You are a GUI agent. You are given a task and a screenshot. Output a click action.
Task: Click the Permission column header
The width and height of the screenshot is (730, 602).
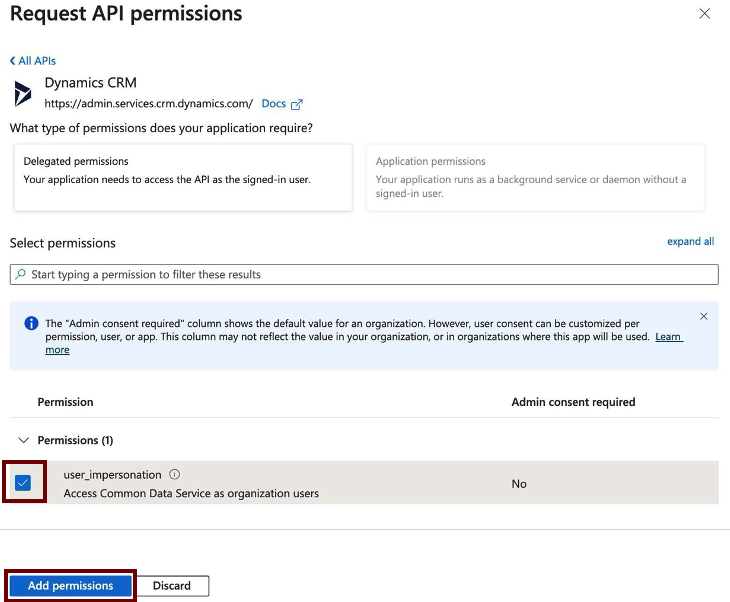[65, 402]
